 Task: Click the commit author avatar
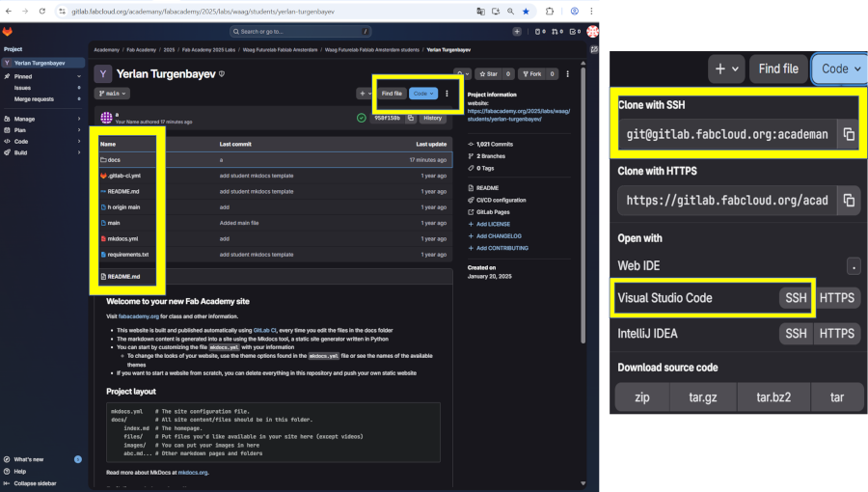point(106,118)
